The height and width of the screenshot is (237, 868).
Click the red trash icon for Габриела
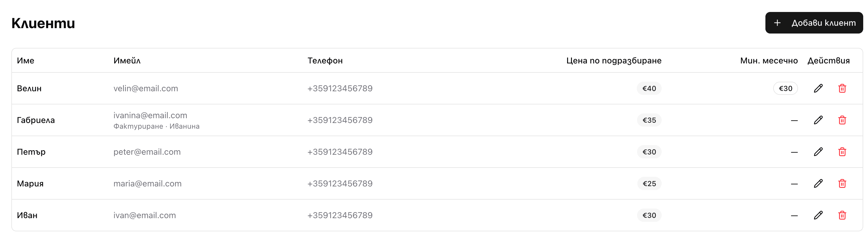842,120
